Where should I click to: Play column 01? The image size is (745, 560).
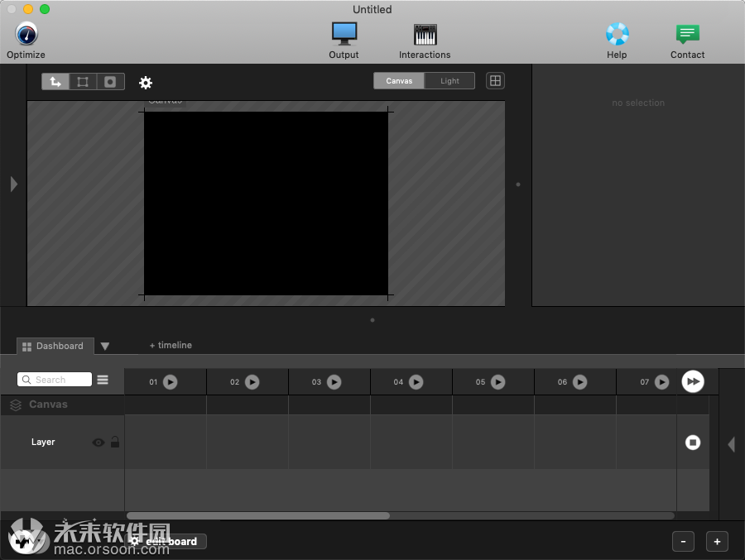point(170,382)
